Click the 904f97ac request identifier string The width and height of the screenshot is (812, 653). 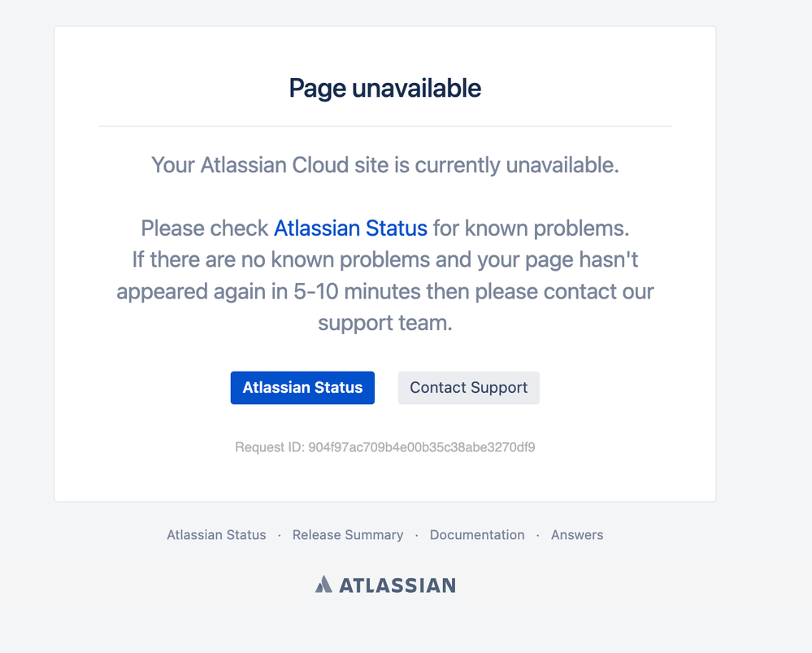pyautogui.click(x=422, y=446)
